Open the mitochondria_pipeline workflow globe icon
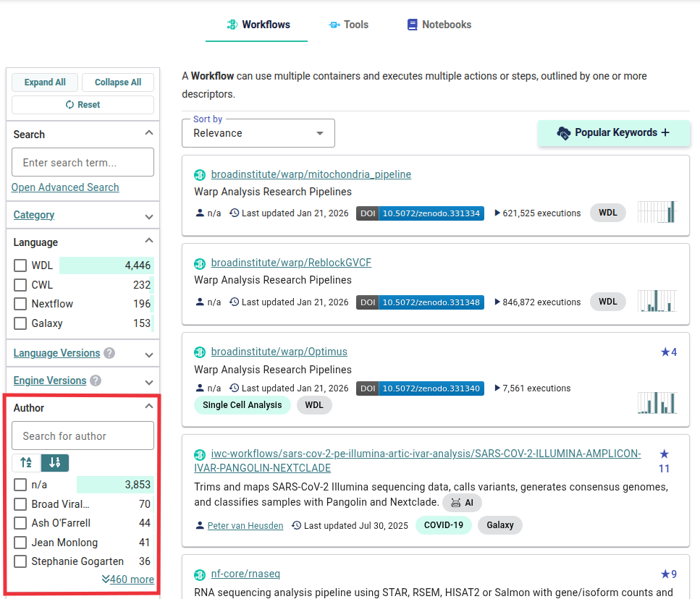 click(200, 174)
